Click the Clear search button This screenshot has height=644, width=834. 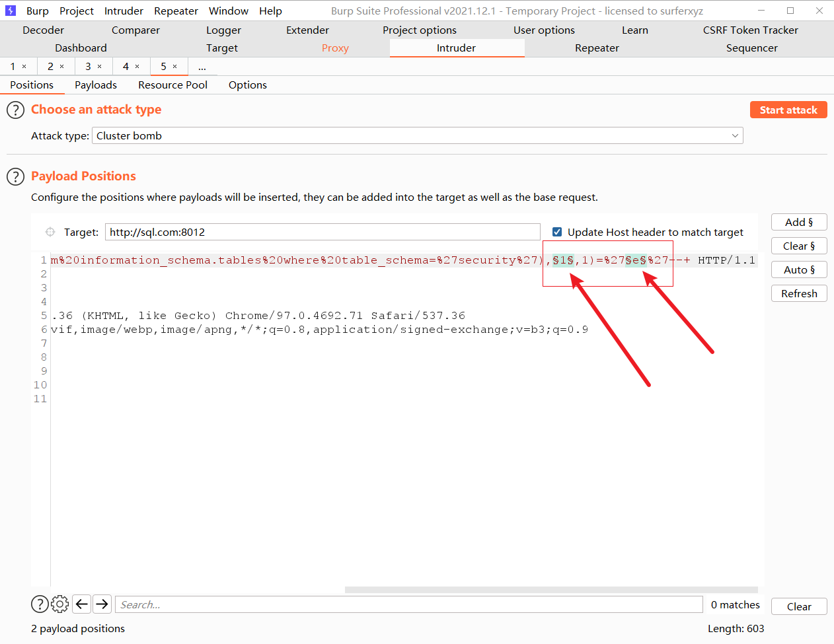799,606
